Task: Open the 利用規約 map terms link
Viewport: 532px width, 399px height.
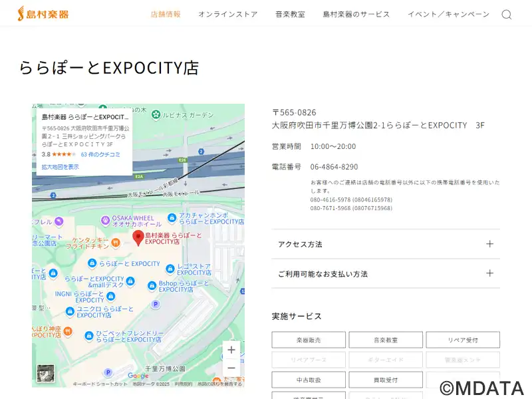Action: tap(184, 384)
